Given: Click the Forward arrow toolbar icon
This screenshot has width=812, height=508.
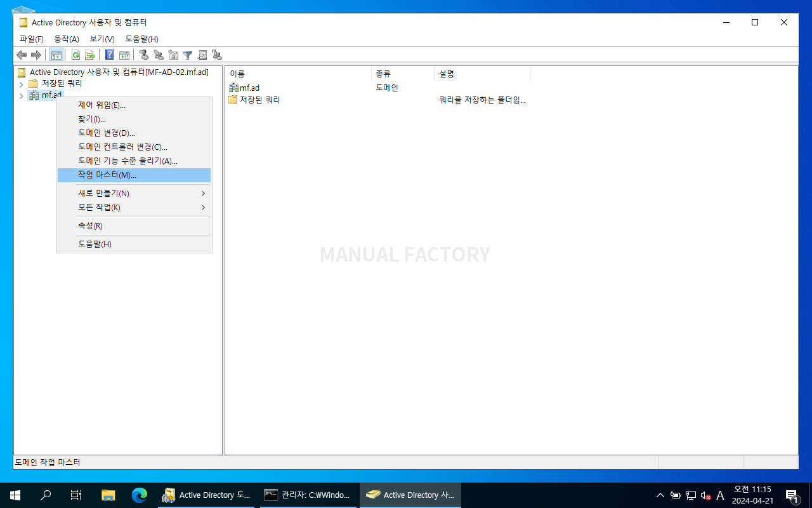Looking at the screenshot, I should point(36,55).
